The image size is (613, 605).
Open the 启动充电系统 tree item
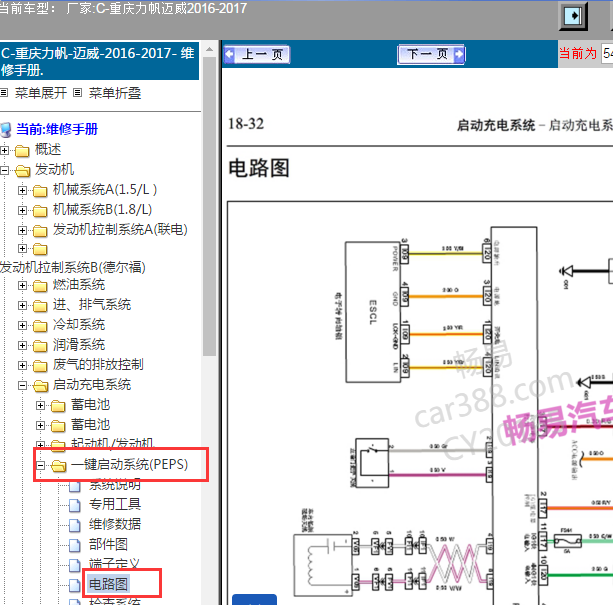coord(92,385)
